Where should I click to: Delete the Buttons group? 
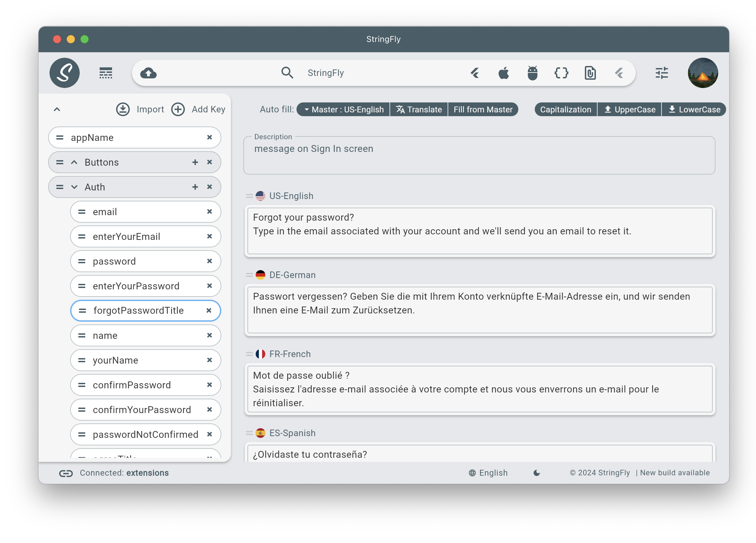click(x=210, y=162)
